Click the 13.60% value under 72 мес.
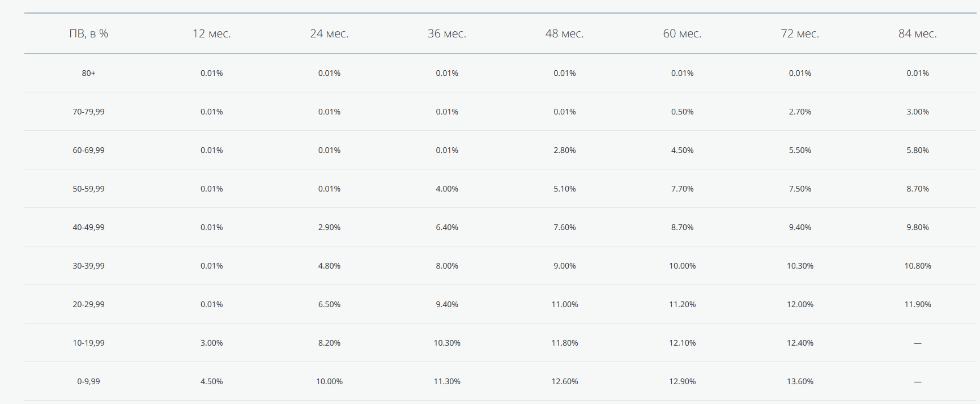The image size is (980, 404). coord(800,381)
